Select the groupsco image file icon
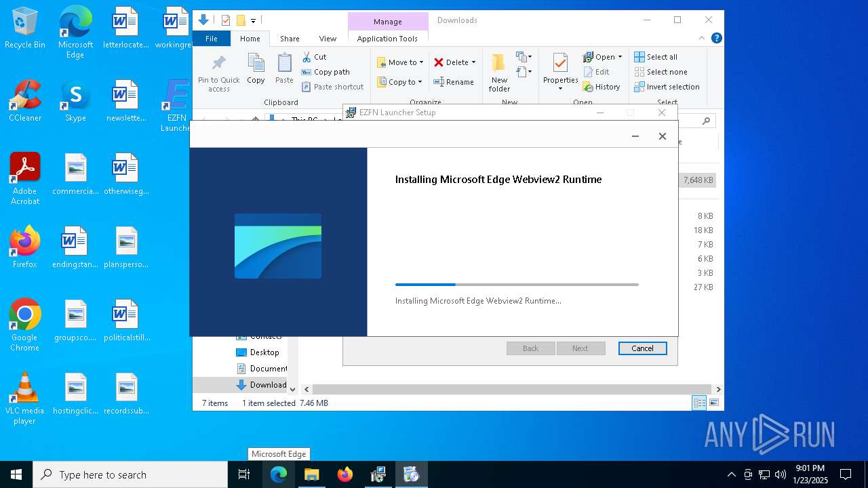Image resolution: width=868 pixels, height=488 pixels. pyautogui.click(x=75, y=320)
